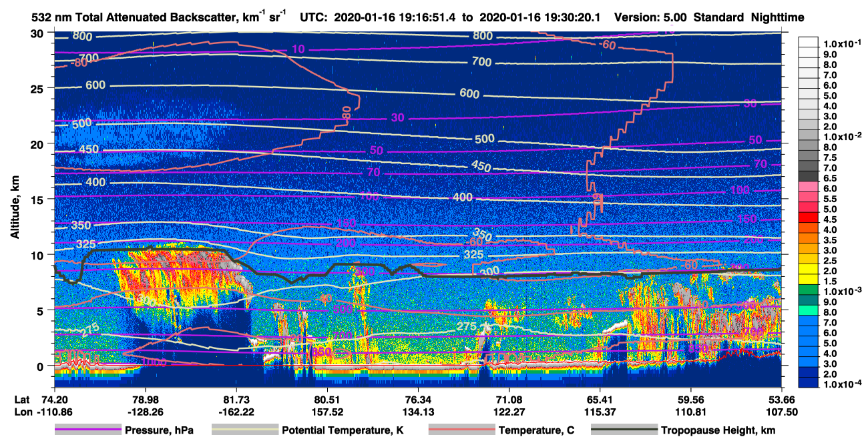
Task: Click longitude value '157.52'
Action: 328,412
